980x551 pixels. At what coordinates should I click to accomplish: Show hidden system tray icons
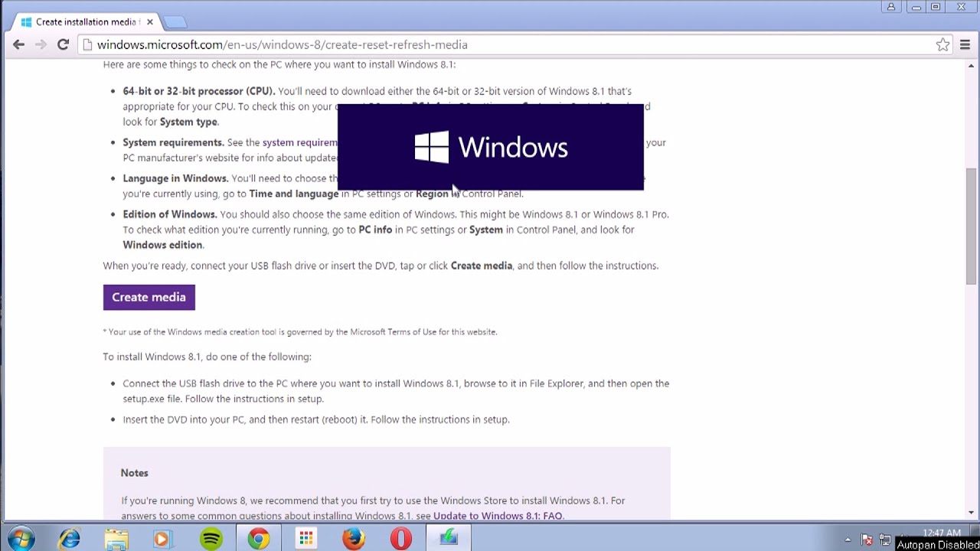click(x=848, y=540)
